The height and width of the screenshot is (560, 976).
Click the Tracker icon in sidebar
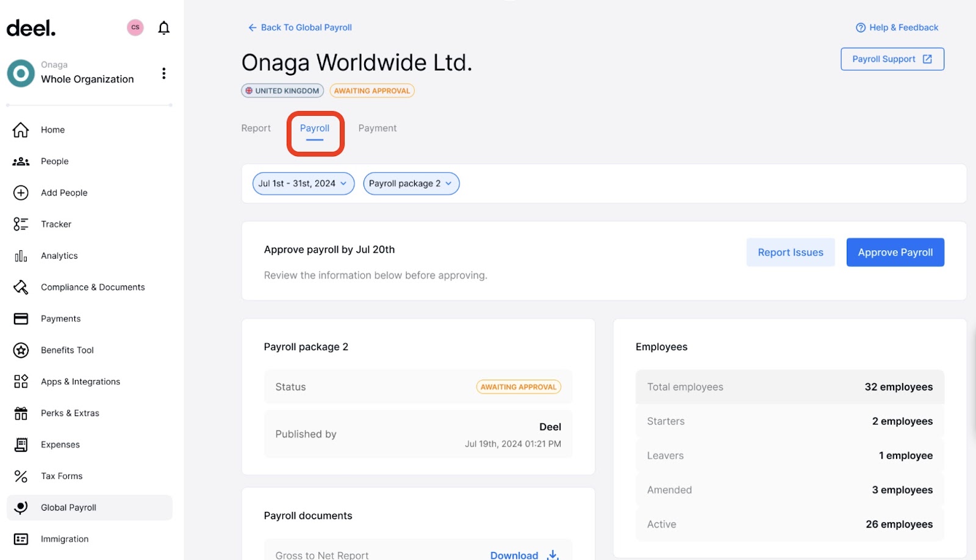(x=21, y=224)
